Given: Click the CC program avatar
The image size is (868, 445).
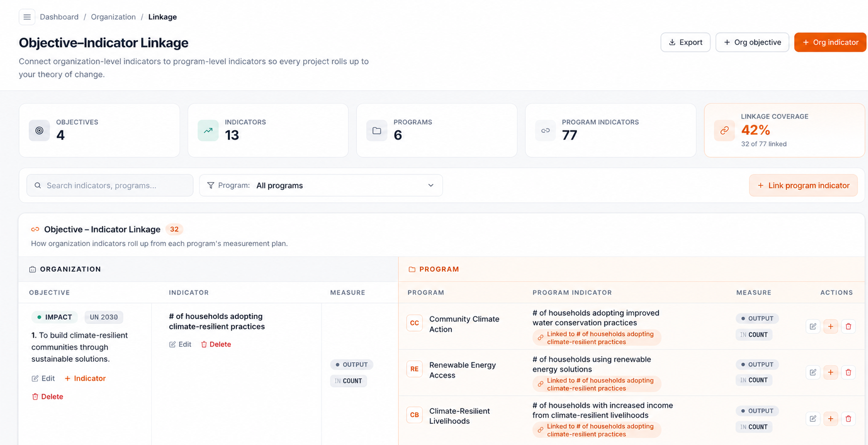Looking at the screenshot, I should (414, 323).
